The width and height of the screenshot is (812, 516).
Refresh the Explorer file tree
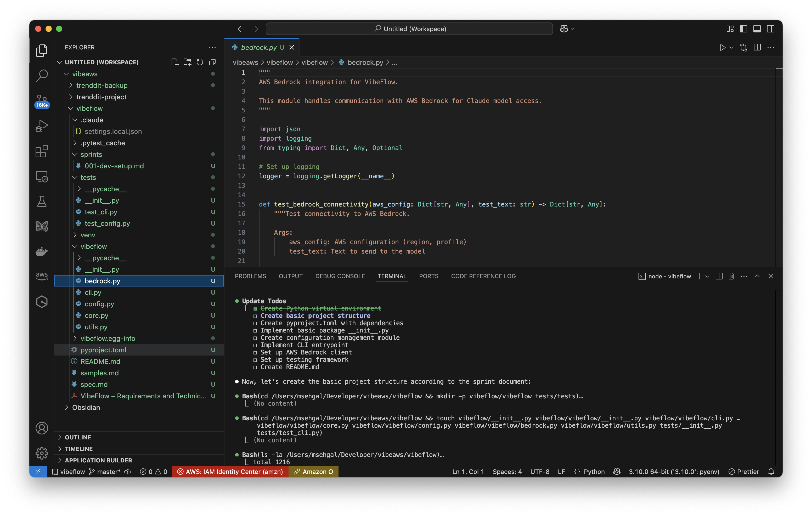pos(200,62)
